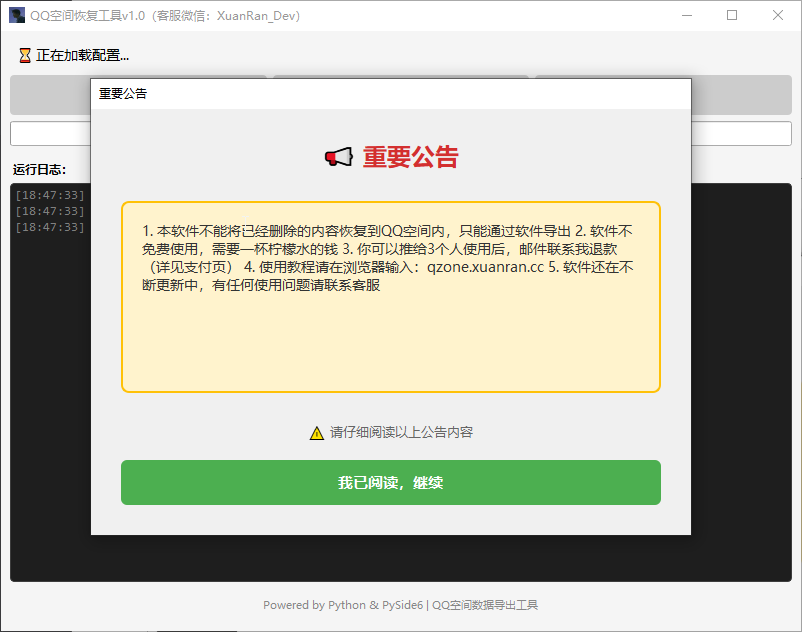This screenshot has width=802, height=632.
Task: Click the 正在加载配置... status label
Action: pos(82,56)
